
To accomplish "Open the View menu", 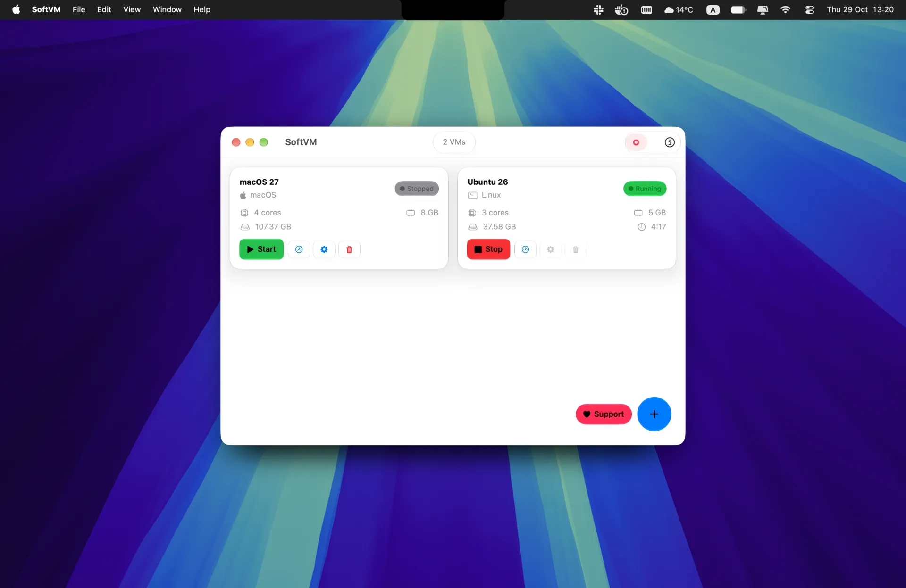I will pyautogui.click(x=132, y=9).
